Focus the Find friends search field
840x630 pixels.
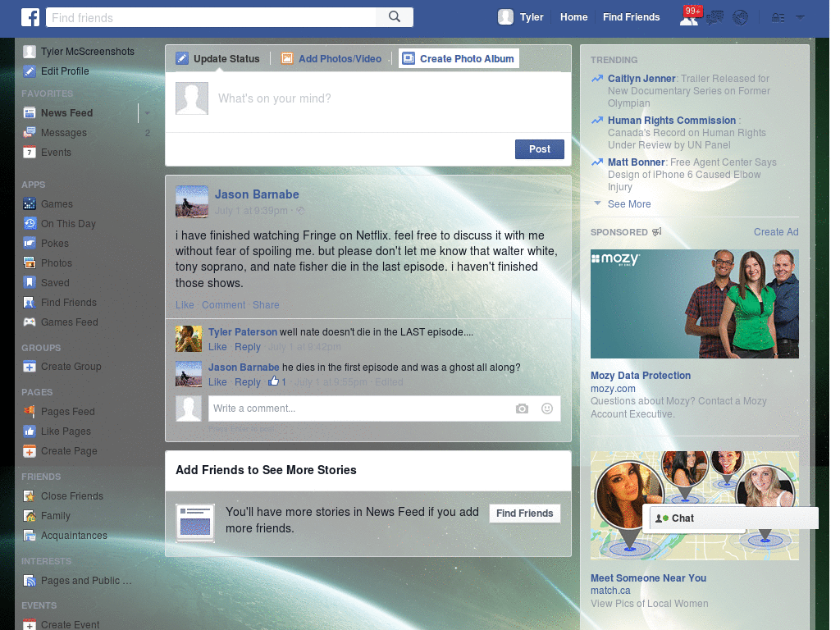(x=211, y=17)
